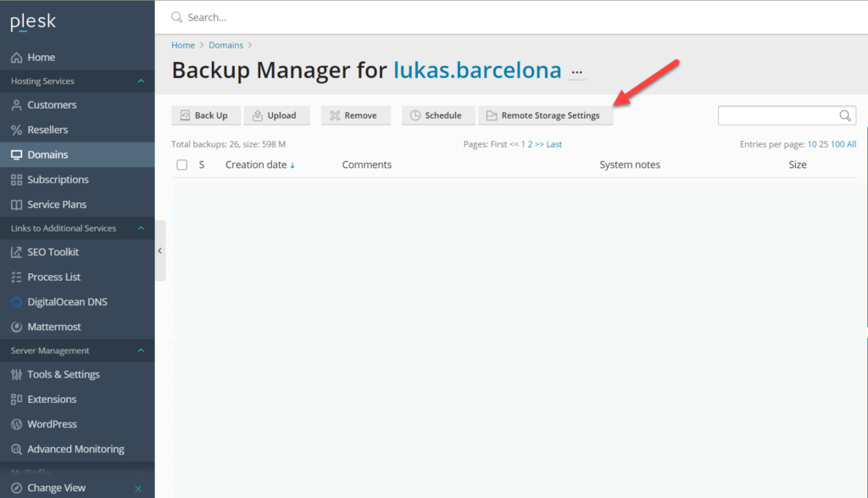Click the Upload backup icon button
Image resolution: width=868 pixels, height=498 pixels.
pos(258,115)
